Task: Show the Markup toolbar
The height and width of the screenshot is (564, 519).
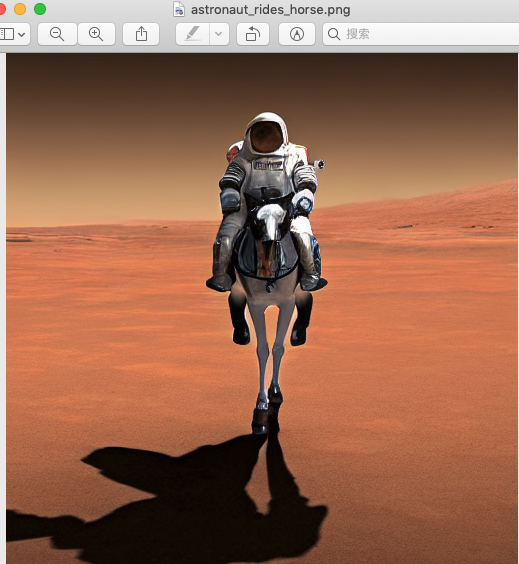Action: pyautogui.click(x=297, y=34)
